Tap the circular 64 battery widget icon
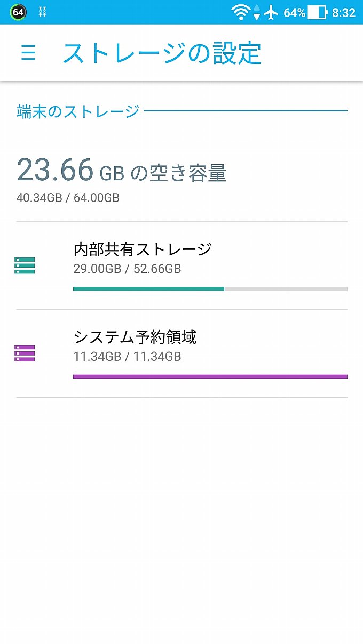363x644 pixels. (18, 12)
